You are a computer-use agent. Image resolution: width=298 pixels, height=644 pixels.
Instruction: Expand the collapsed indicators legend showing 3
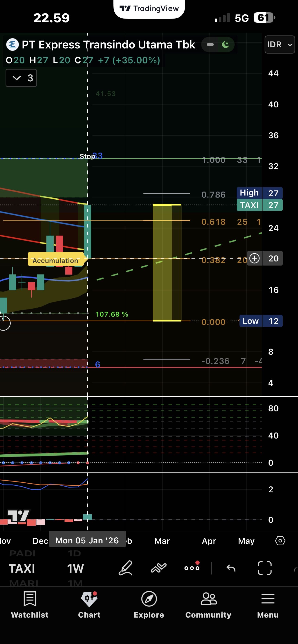[21, 78]
